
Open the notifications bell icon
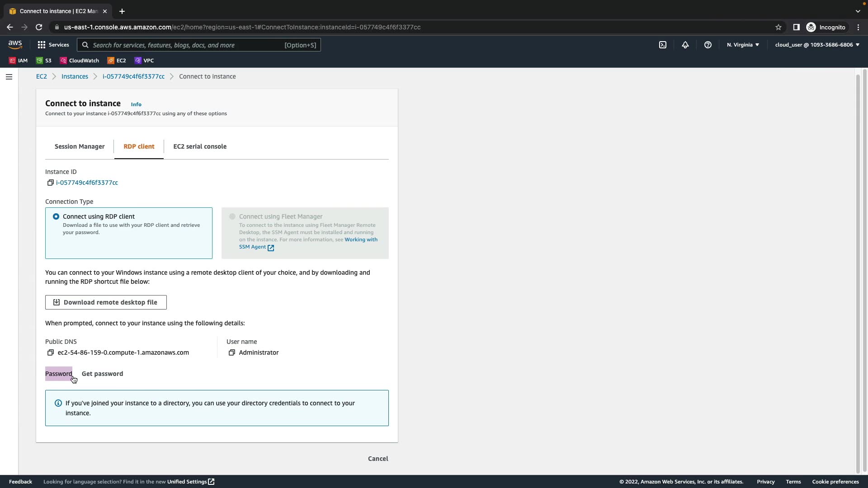[685, 45]
